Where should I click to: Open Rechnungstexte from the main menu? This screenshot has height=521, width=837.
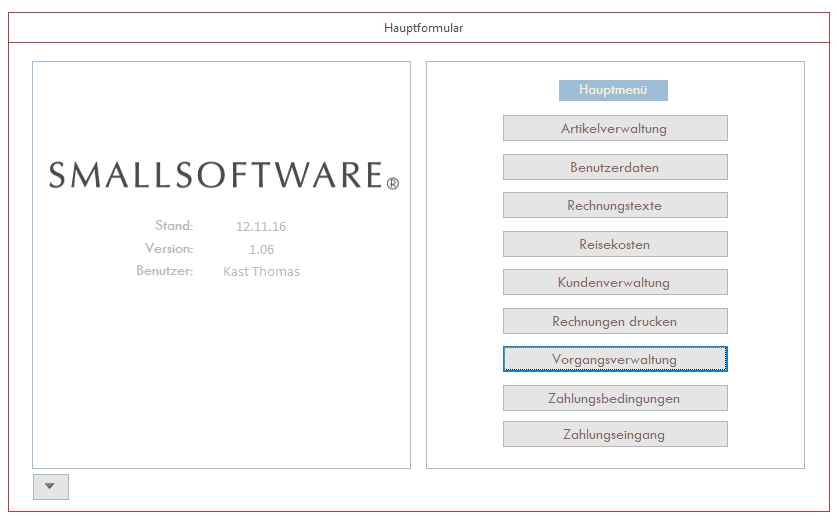(614, 205)
